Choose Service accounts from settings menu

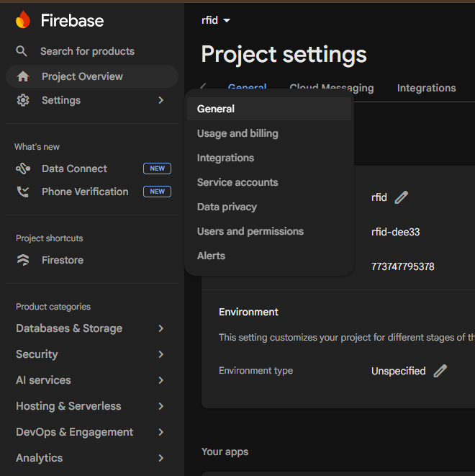(237, 182)
